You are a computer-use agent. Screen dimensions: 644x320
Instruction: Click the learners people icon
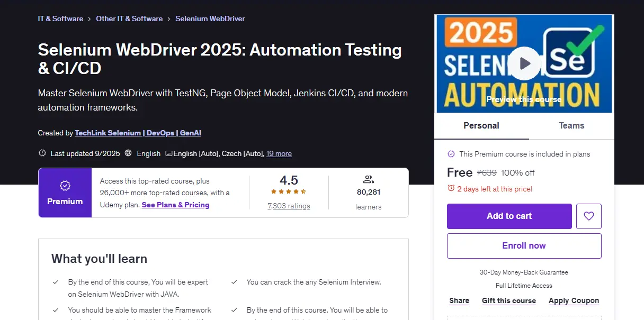[369, 179]
